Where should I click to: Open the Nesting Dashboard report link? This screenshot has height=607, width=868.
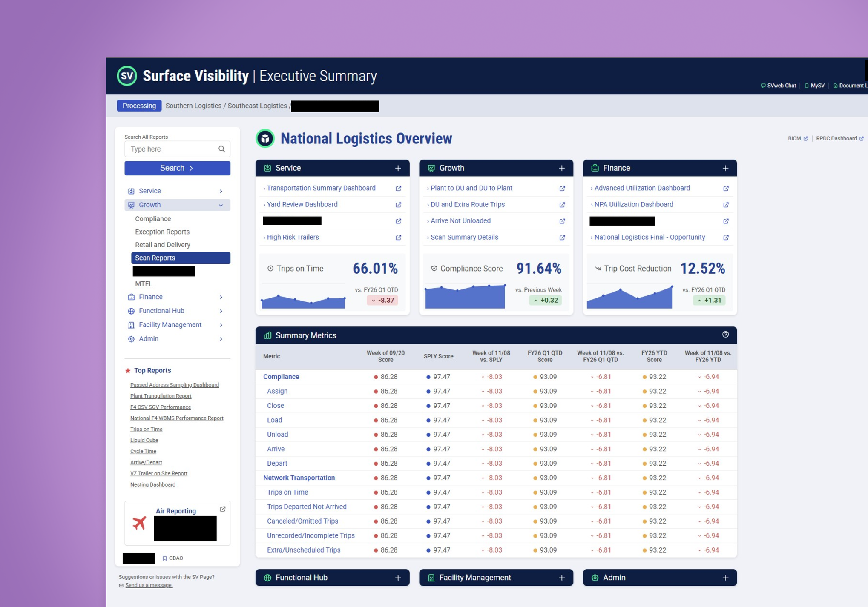tap(152, 484)
